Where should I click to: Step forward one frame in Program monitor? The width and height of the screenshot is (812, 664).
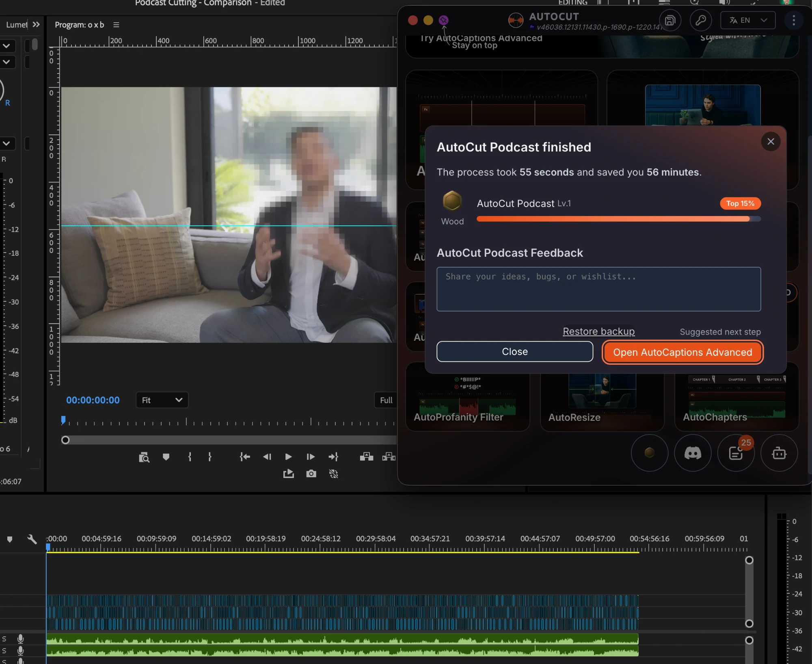(310, 457)
